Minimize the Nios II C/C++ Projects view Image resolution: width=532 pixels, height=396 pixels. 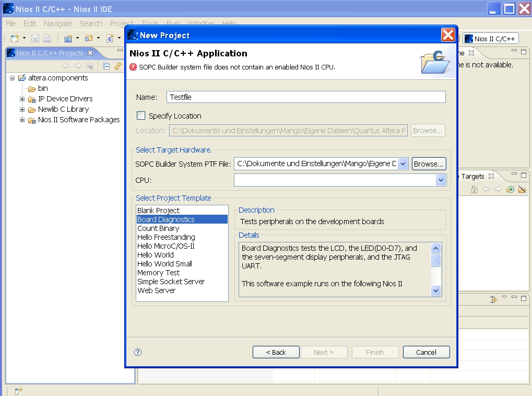pos(120,50)
